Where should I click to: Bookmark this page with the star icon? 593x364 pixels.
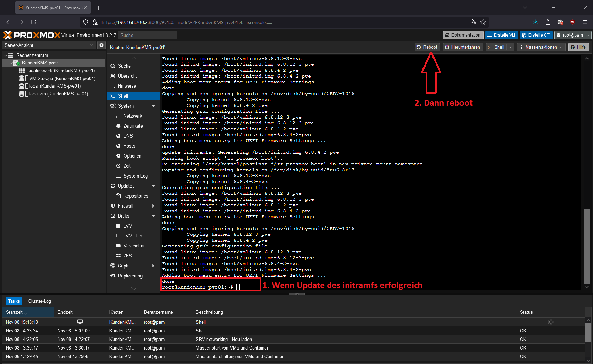coord(483,22)
